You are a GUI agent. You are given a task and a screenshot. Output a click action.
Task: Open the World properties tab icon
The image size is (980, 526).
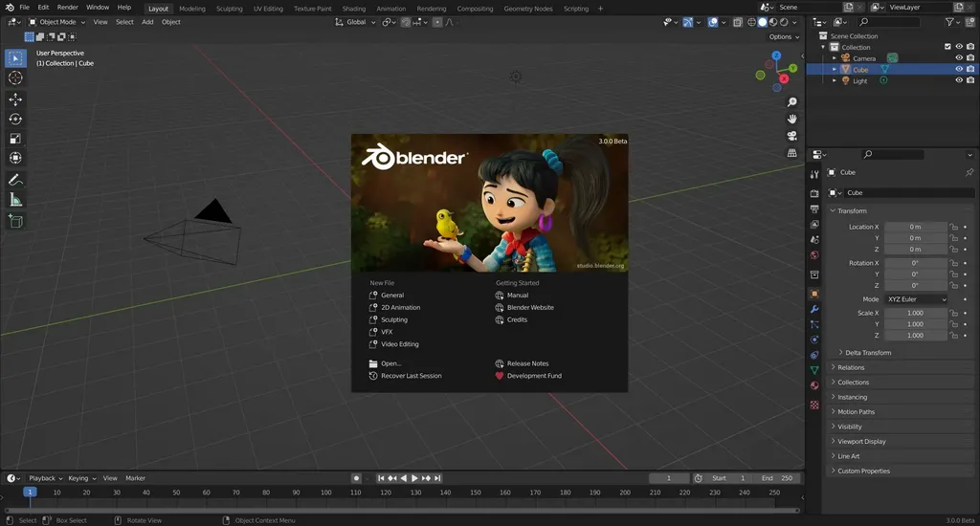(x=814, y=255)
